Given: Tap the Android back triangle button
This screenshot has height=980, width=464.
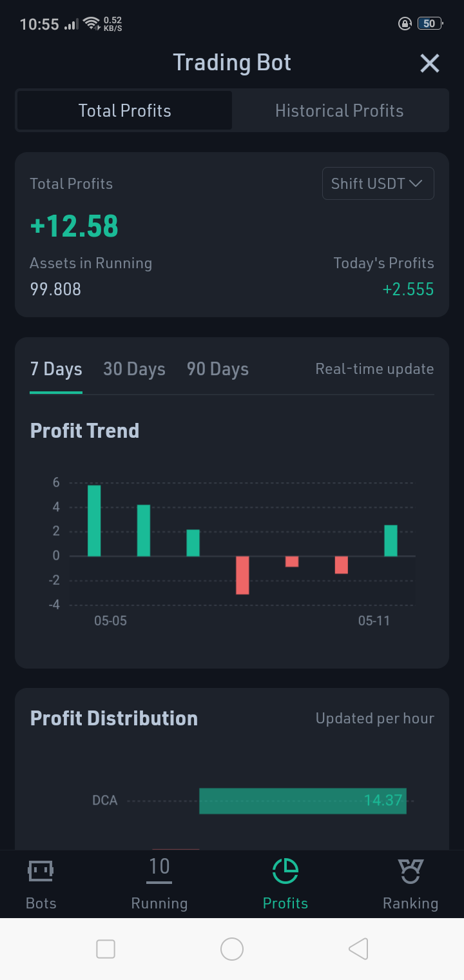Looking at the screenshot, I should [358, 949].
